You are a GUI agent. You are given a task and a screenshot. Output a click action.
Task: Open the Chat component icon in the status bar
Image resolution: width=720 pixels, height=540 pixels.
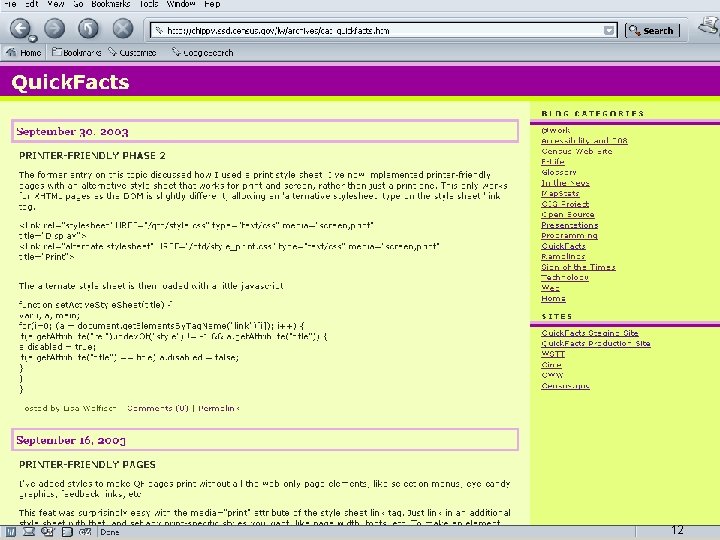click(x=48, y=532)
